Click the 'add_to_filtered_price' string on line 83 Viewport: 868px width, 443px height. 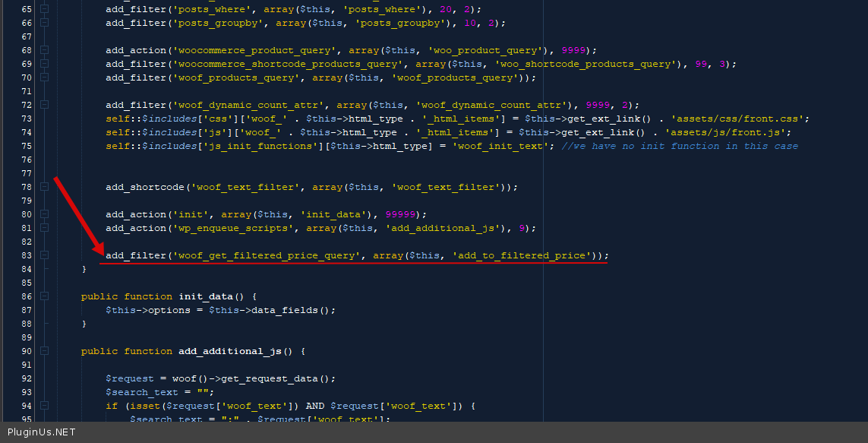[x=522, y=255]
